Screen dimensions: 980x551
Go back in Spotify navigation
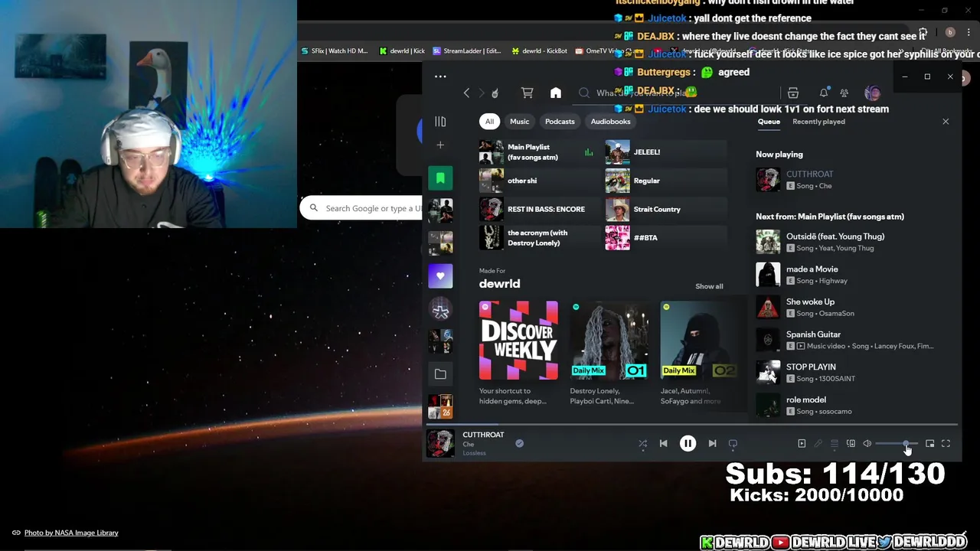coord(466,93)
